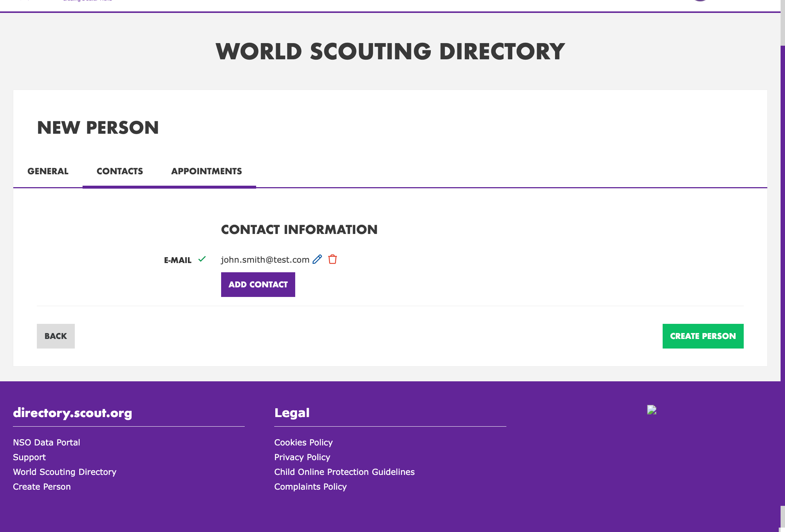Click the Contact Information heading
The width and height of the screenshot is (785, 532).
click(x=299, y=230)
